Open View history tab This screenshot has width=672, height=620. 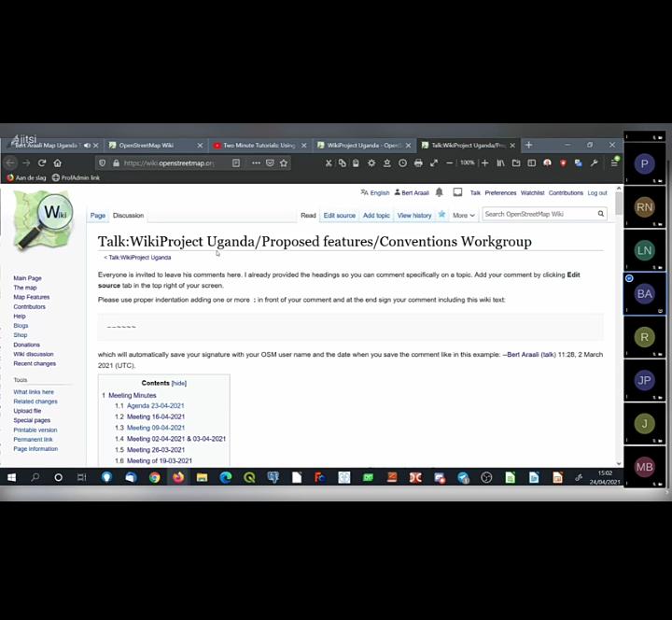coord(414,216)
